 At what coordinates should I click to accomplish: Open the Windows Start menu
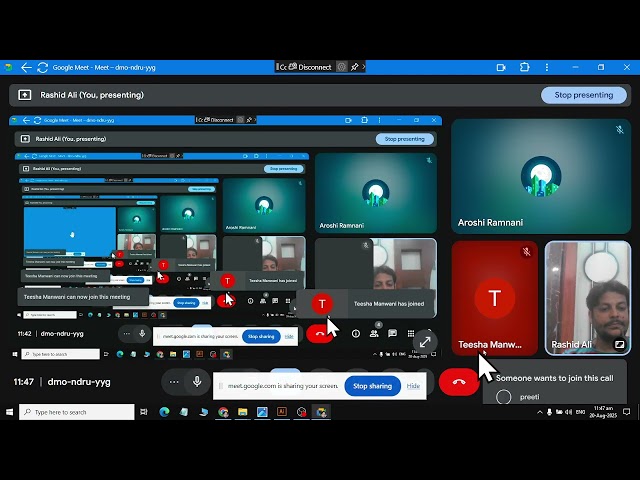click(9, 412)
